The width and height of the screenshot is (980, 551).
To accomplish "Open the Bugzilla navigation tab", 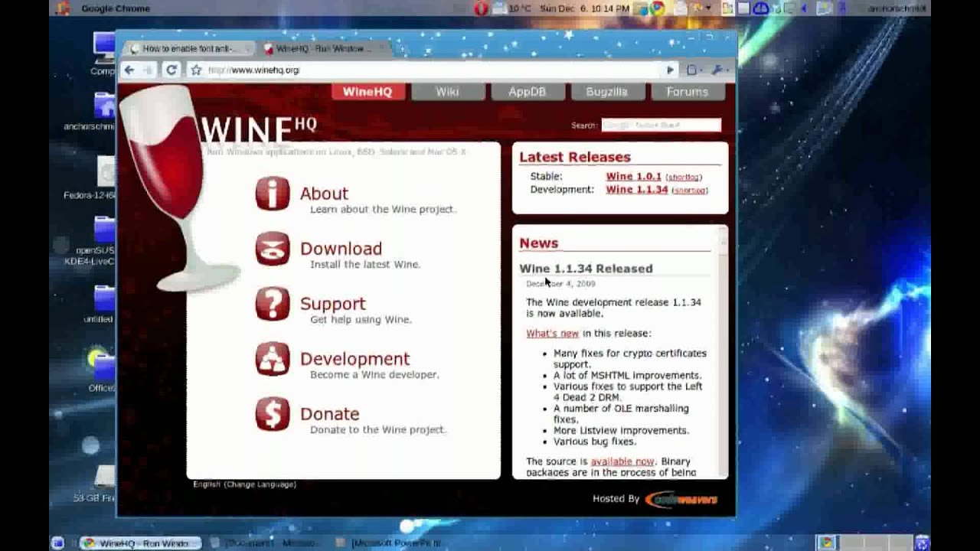I will [x=606, y=92].
